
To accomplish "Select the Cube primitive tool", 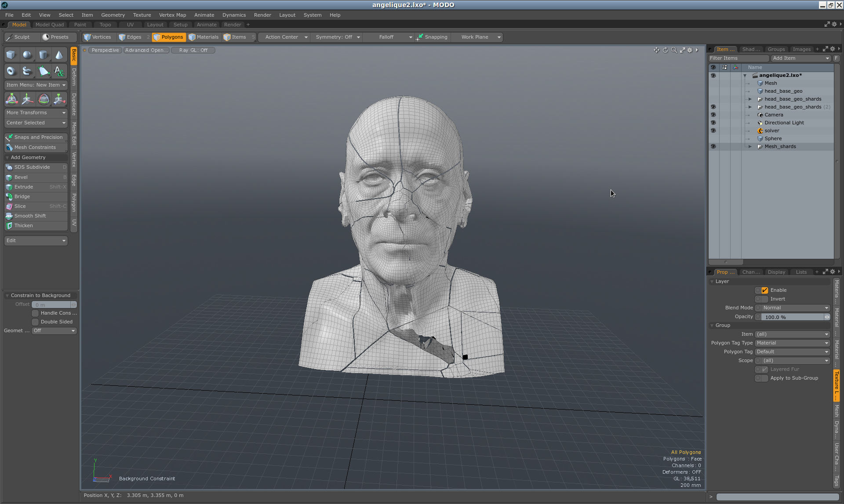I will 11,55.
